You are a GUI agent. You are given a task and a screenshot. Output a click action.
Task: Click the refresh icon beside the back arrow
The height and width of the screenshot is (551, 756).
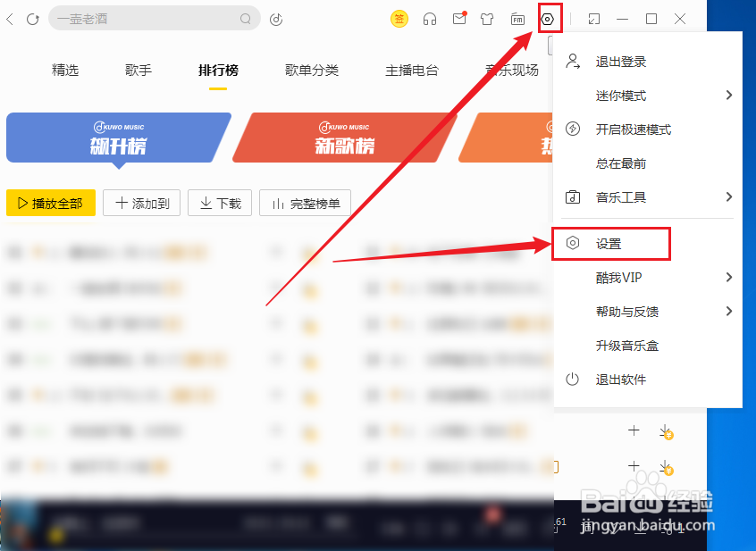coord(33,18)
